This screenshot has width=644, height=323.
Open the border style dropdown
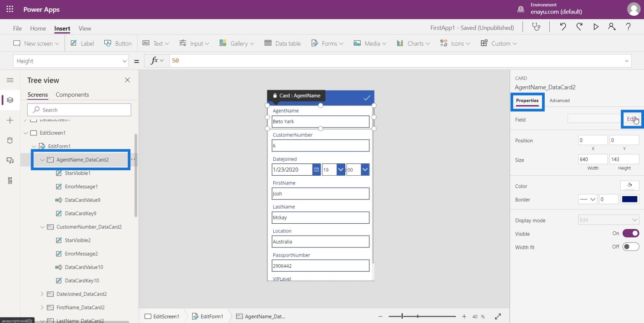point(588,199)
